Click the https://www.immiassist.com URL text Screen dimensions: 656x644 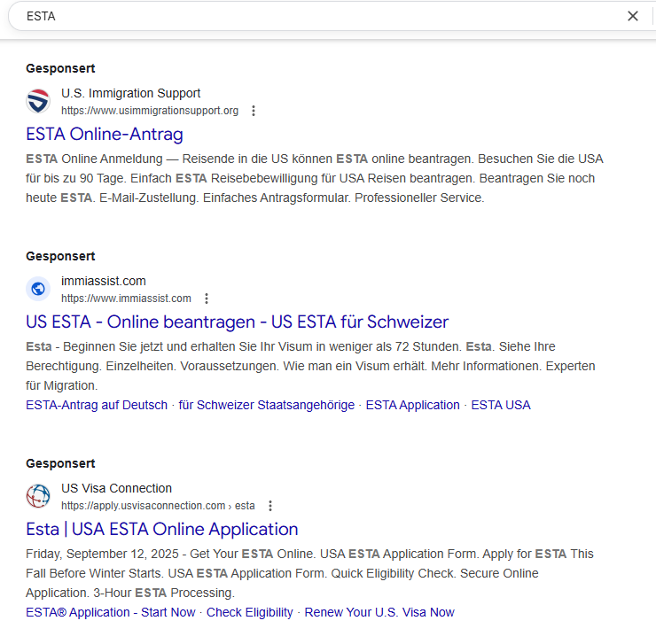[x=126, y=299]
